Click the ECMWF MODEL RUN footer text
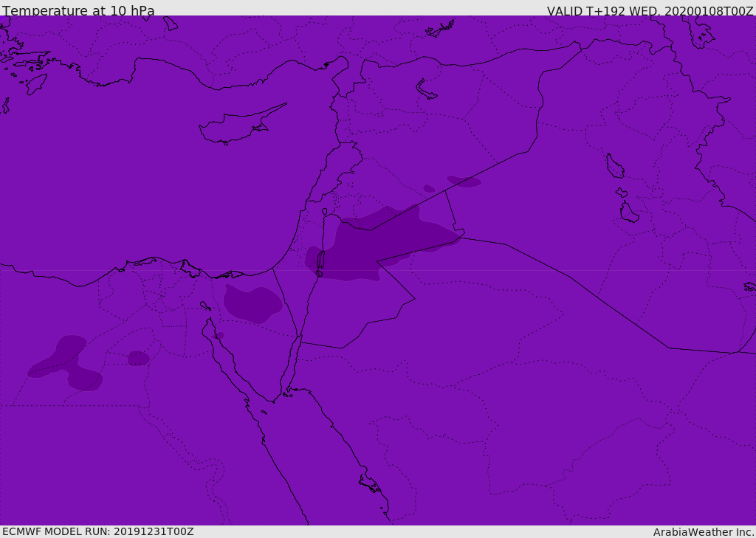 coord(98,531)
